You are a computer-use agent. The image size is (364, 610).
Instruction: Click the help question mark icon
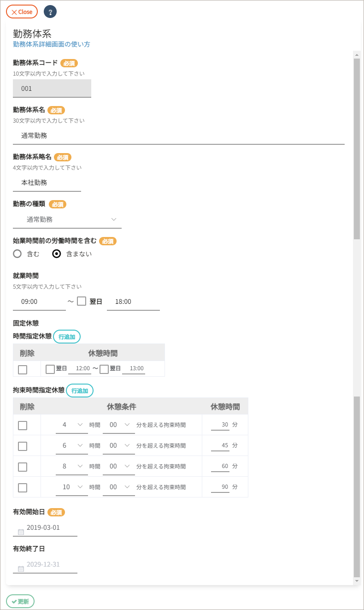point(50,12)
